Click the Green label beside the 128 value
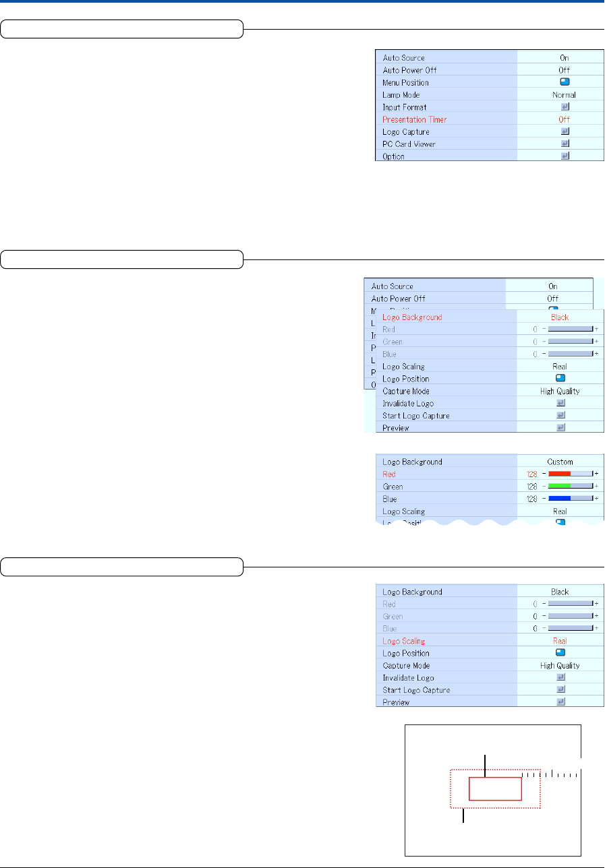 coord(392,486)
